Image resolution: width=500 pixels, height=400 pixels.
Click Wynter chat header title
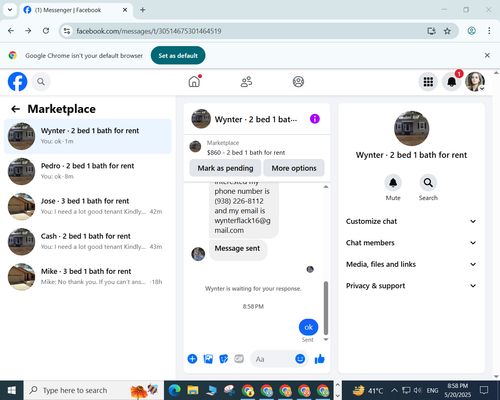point(256,119)
